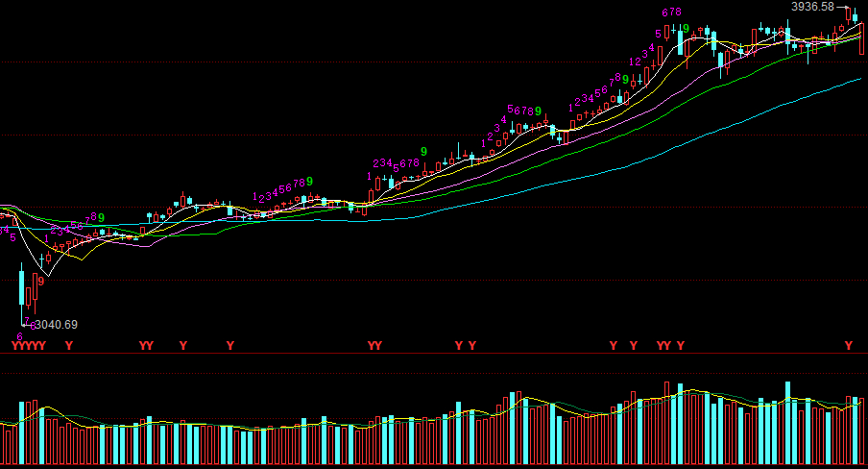
Task: Click the 3936.58 high price label
Action: pos(812,7)
